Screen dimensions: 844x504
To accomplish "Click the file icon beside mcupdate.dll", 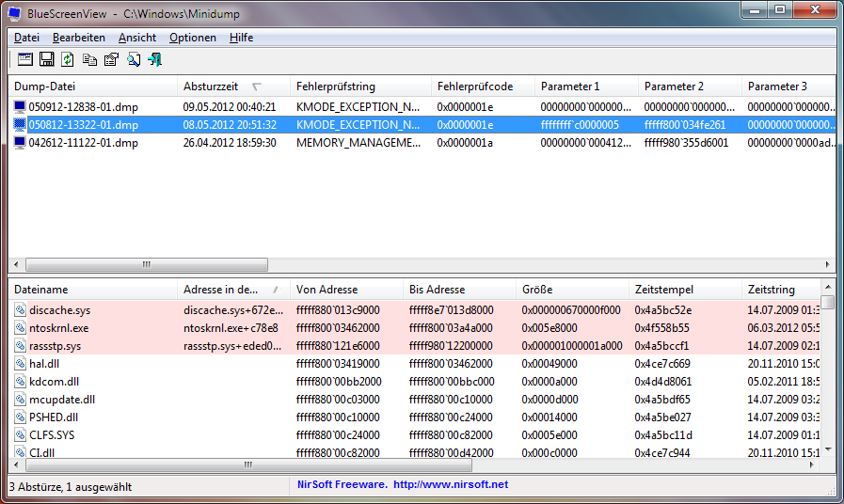I will (x=21, y=399).
